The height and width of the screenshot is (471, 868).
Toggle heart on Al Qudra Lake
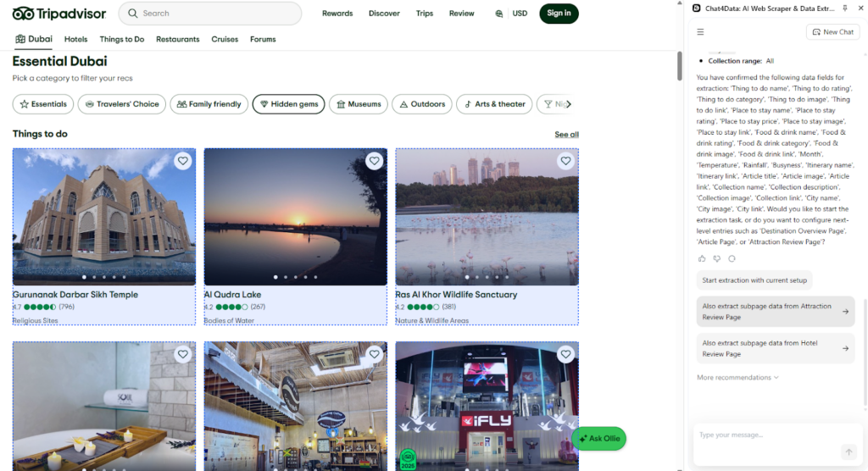click(x=374, y=161)
